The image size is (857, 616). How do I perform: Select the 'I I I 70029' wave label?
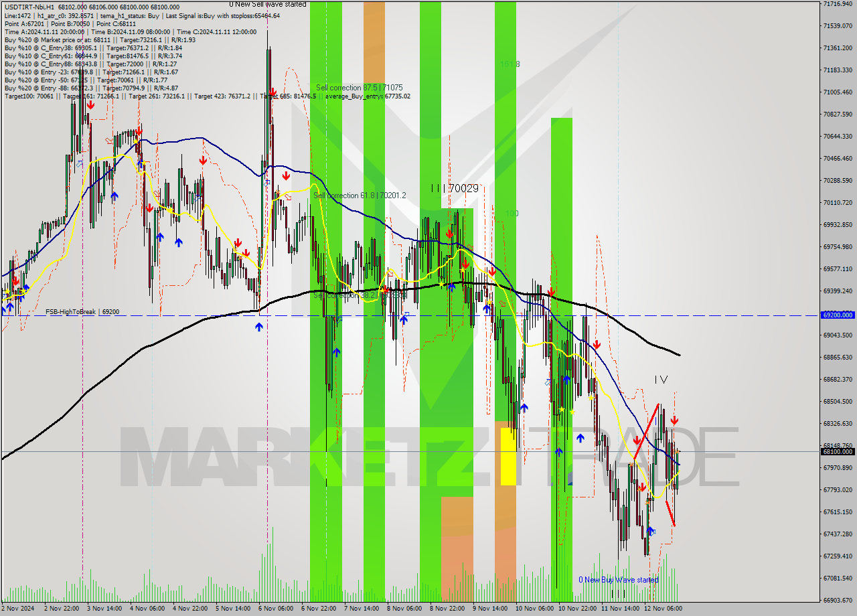click(455, 189)
